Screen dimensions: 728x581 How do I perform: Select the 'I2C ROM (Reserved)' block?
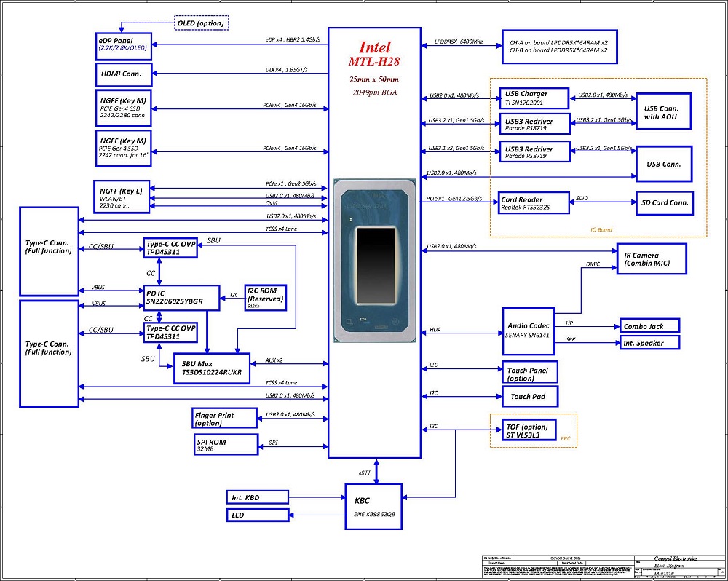266,298
